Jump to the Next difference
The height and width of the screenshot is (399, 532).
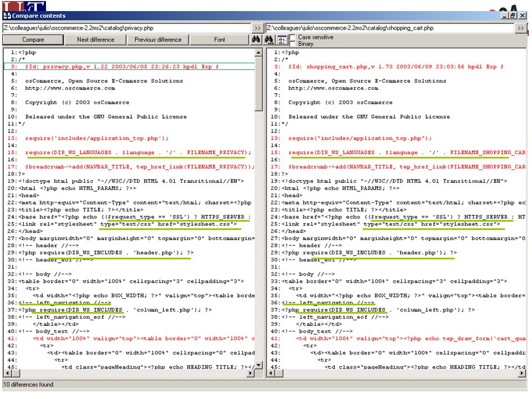click(x=95, y=40)
